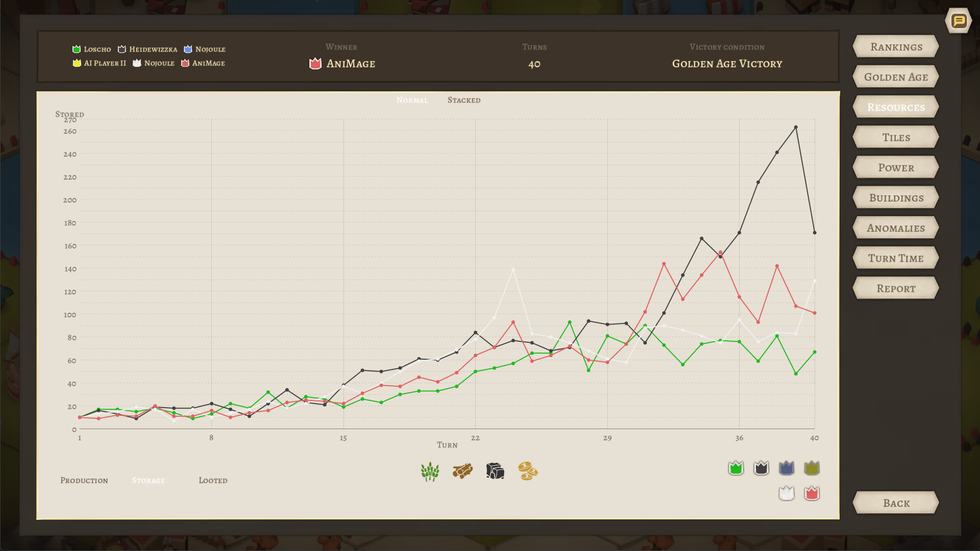Click AI Player II yellow crown

77,63
